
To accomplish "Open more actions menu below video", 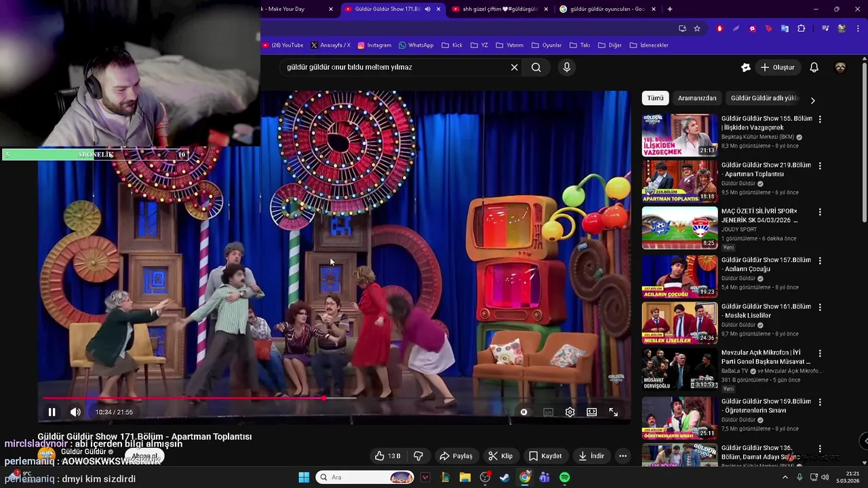I will pos(623,456).
